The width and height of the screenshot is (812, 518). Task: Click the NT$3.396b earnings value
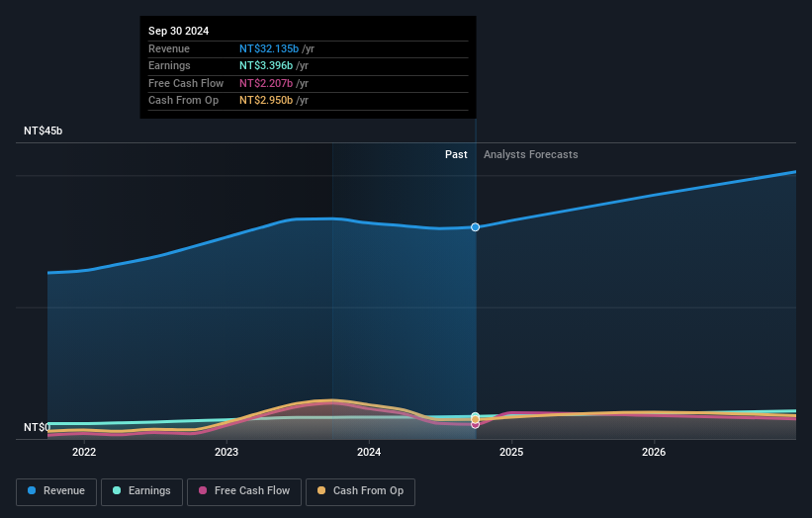pos(266,65)
